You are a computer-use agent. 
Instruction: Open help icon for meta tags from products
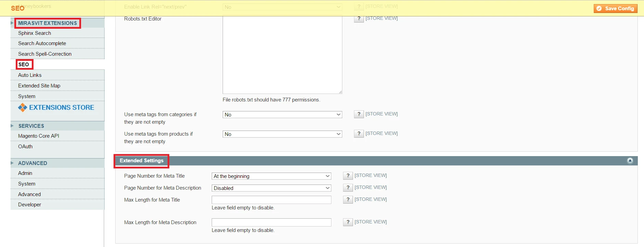pyautogui.click(x=359, y=134)
